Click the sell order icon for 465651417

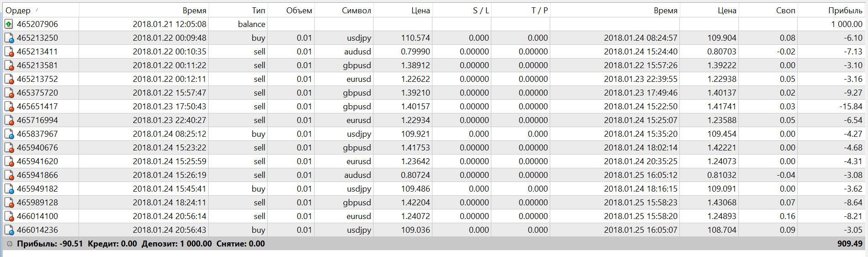[9, 107]
